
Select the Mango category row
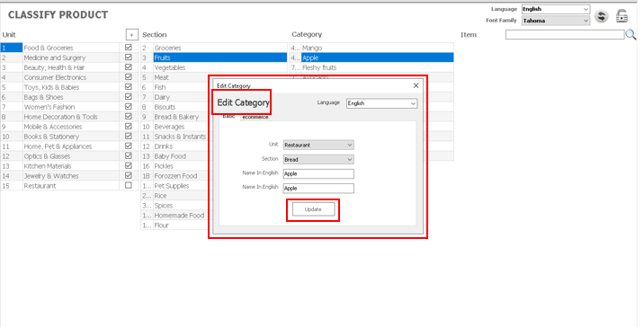371,48
